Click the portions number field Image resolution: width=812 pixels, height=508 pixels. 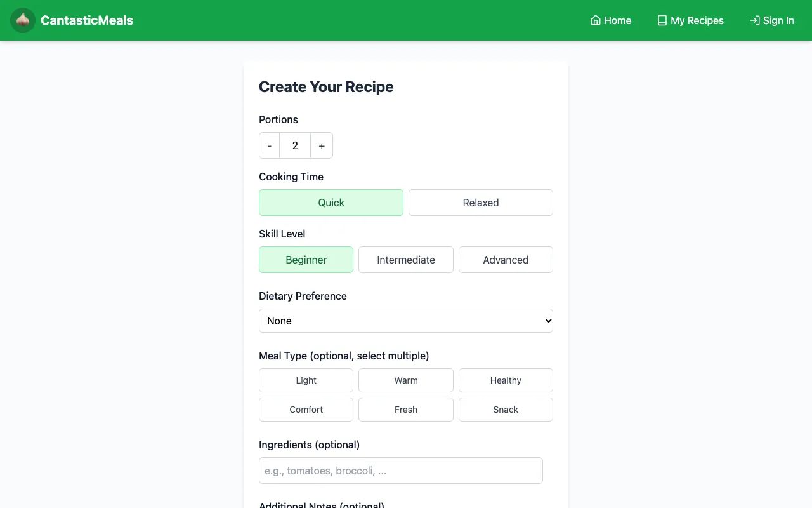pos(295,145)
